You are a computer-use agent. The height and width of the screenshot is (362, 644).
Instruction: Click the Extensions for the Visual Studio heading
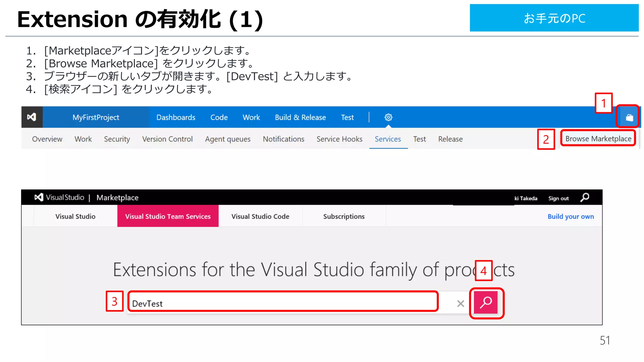pyautogui.click(x=314, y=270)
